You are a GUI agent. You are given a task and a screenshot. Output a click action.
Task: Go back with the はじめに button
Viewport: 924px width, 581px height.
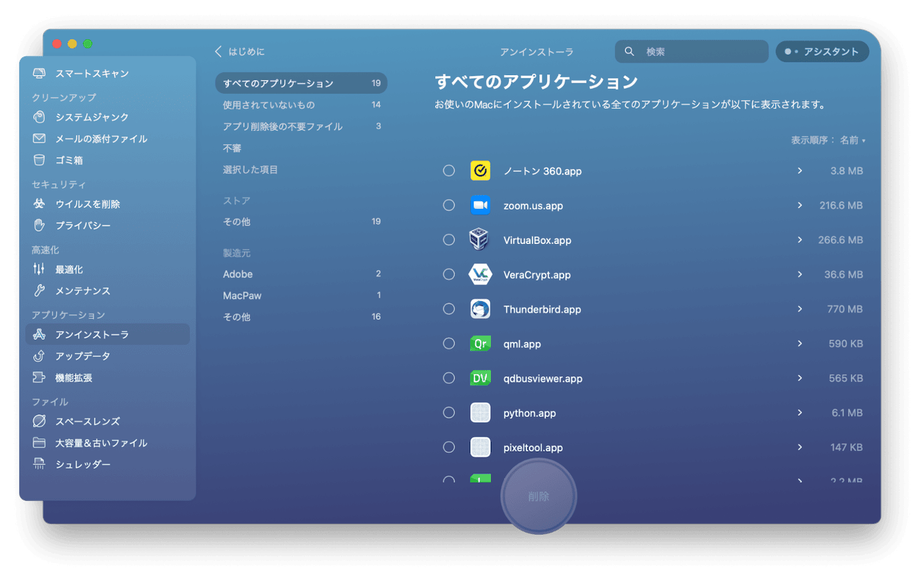click(x=240, y=52)
